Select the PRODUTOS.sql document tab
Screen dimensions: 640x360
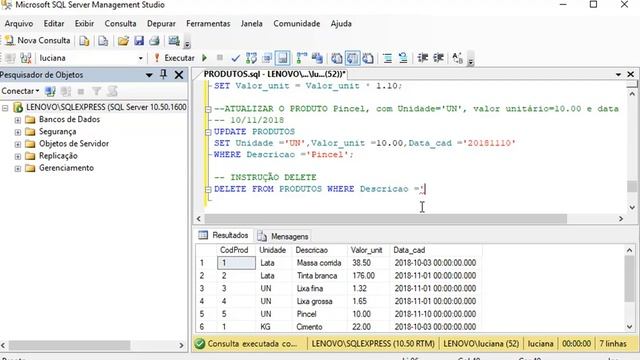click(x=274, y=74)
